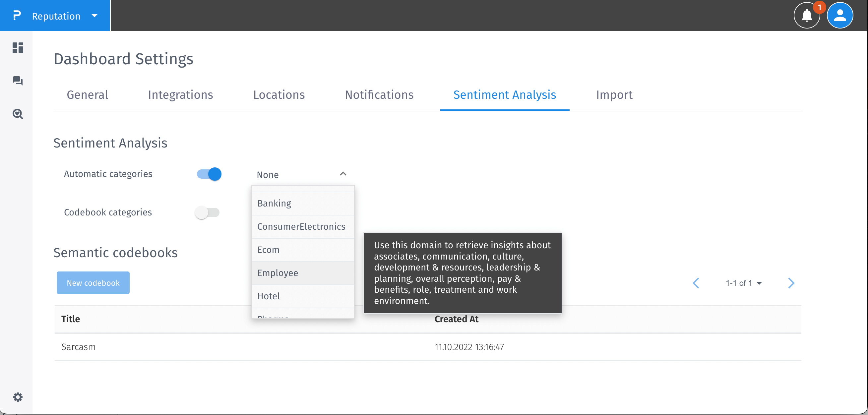
Task: Click the Reputation P logo
Action: (x=16, y=16)
